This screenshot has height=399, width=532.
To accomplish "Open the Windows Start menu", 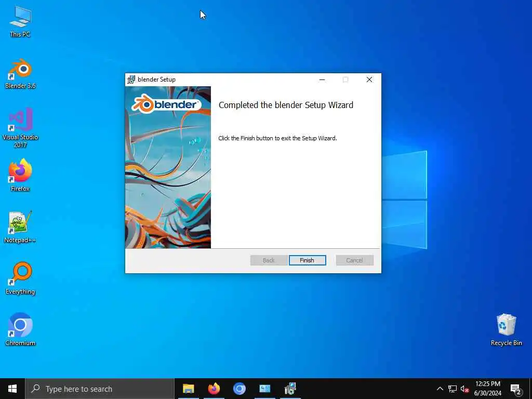I will click(12, 389).
